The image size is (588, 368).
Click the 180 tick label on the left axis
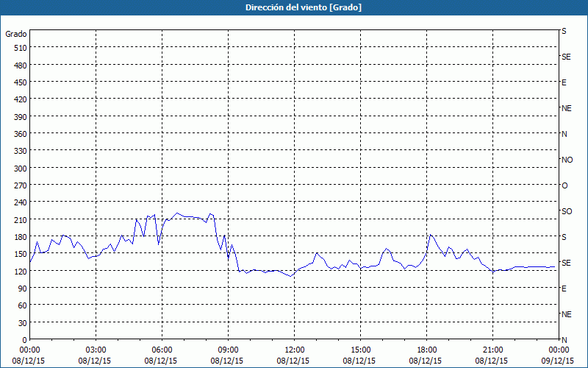[x=21, y=237]
